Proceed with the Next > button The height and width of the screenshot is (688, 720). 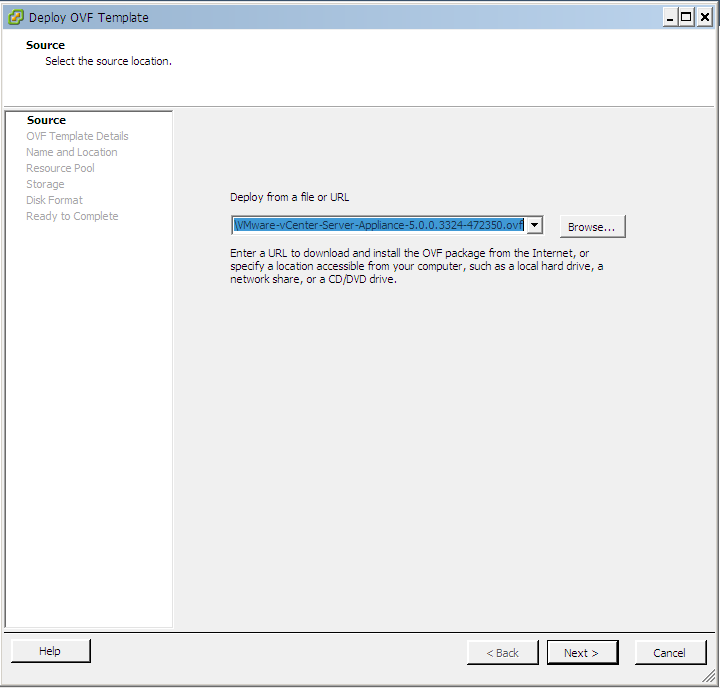pos(582,652)
